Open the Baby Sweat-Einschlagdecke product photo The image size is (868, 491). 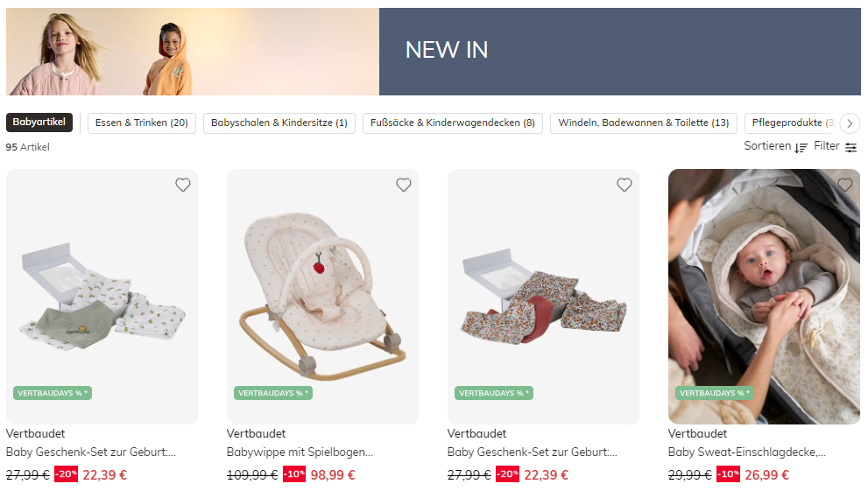(764, 297)
